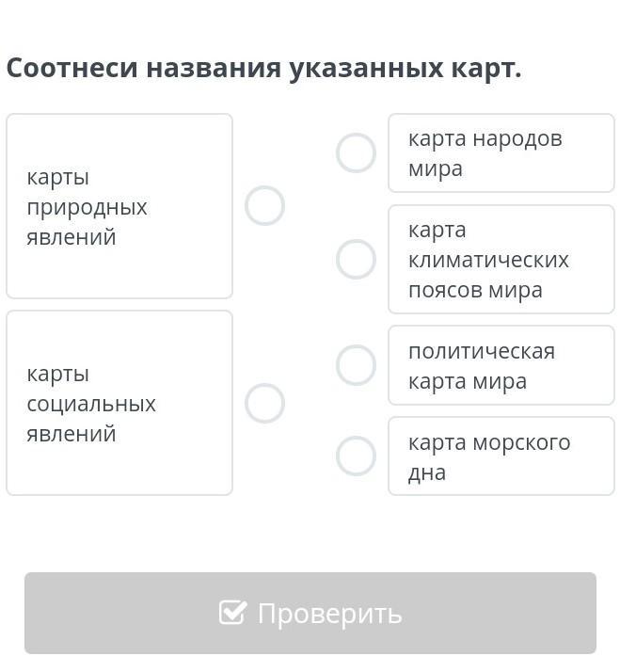Select the circle next to «карта климатических поясов мира»

coord(356,259)
